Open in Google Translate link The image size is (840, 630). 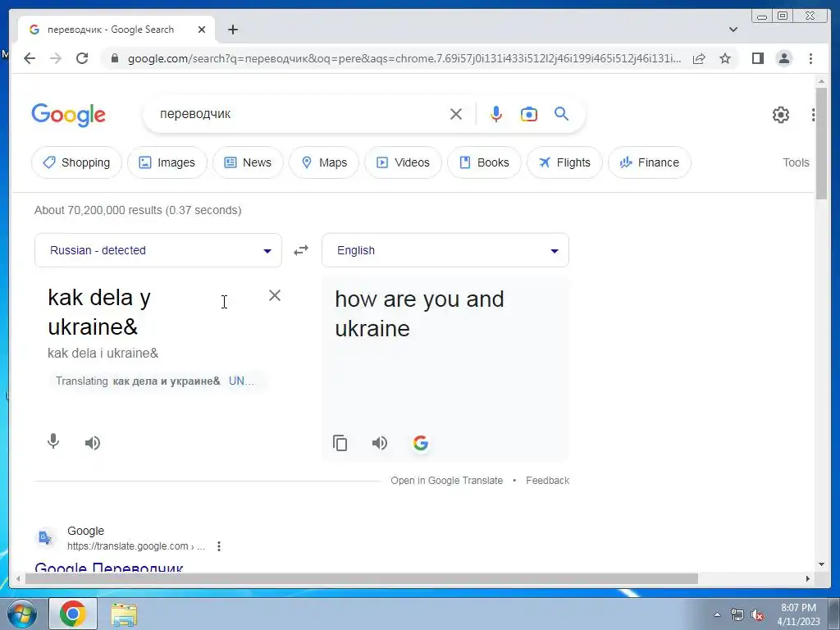pos(447,481)
